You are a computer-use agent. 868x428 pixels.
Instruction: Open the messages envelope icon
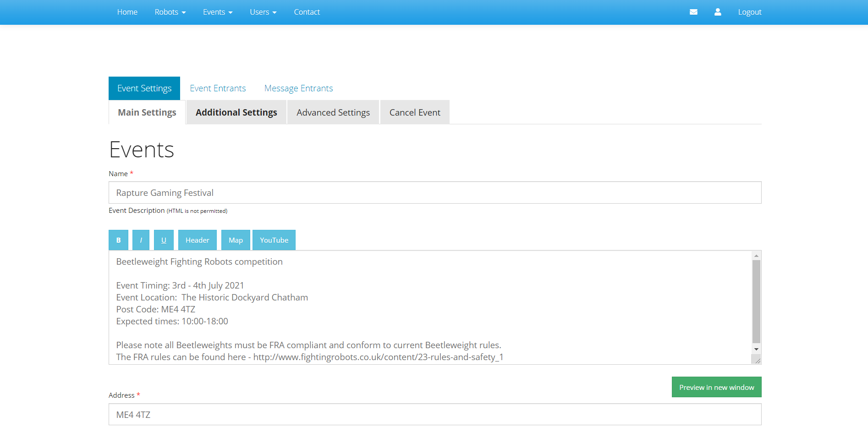[x=693, y=12]
